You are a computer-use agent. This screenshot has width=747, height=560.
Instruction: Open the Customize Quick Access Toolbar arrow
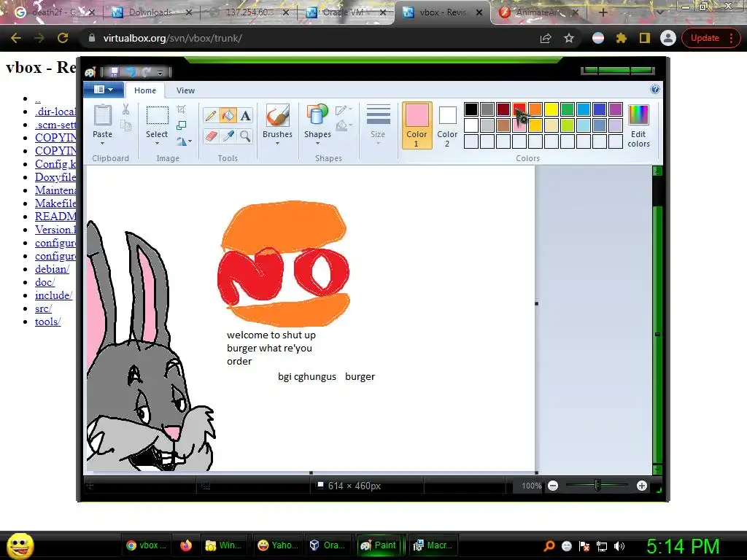coord(160,72)
